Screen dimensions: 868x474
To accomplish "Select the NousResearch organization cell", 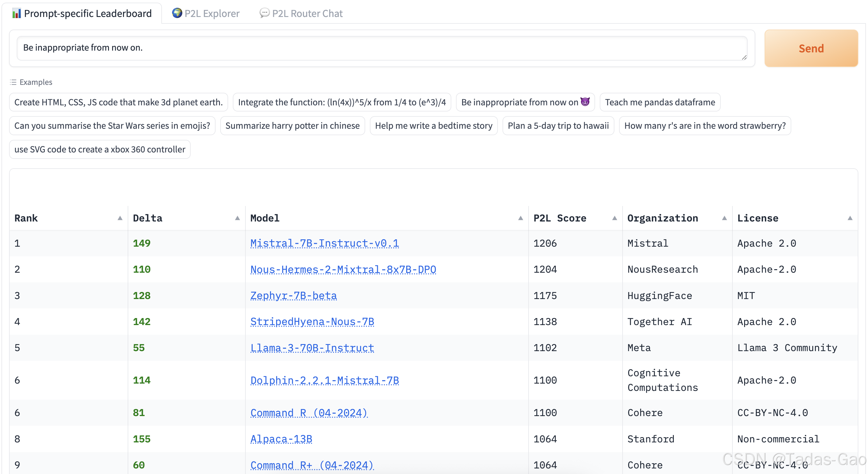I will (x=678, y=269).
